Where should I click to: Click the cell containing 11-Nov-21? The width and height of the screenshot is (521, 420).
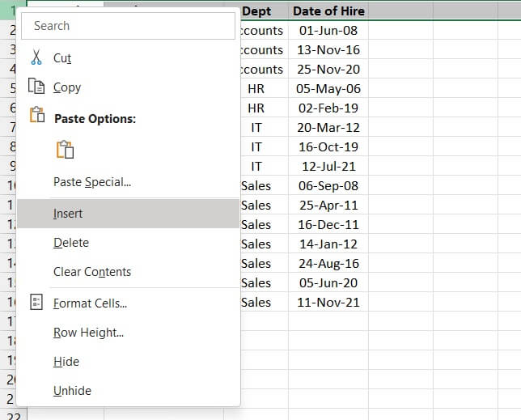coord(328,302)
